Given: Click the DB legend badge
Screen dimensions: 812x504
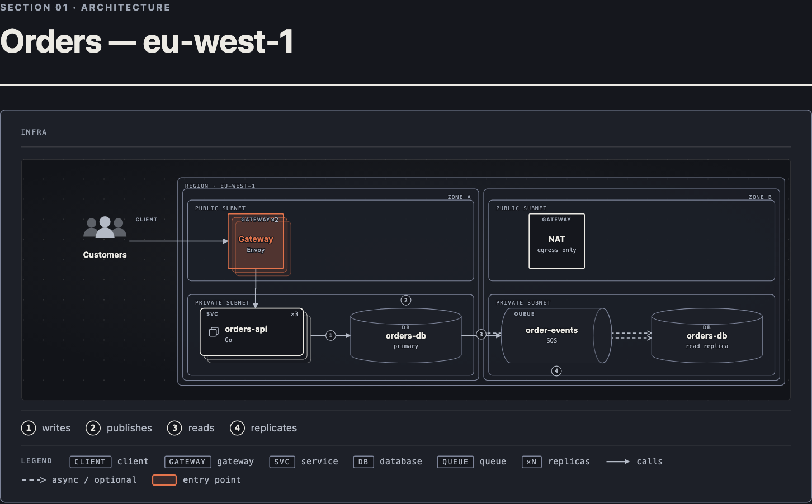Looking at the screenshot, I should click(x=363, y=462).
